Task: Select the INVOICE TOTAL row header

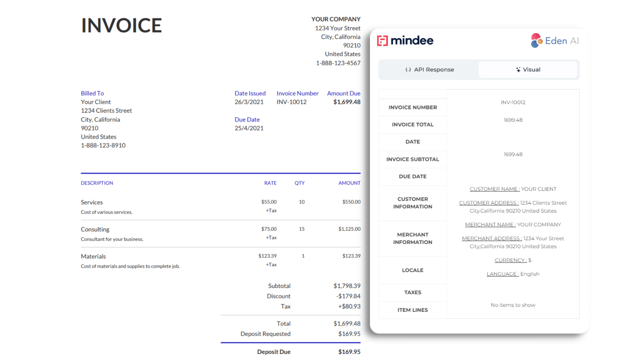Action: pyautogui.click(x=413, y=124)
